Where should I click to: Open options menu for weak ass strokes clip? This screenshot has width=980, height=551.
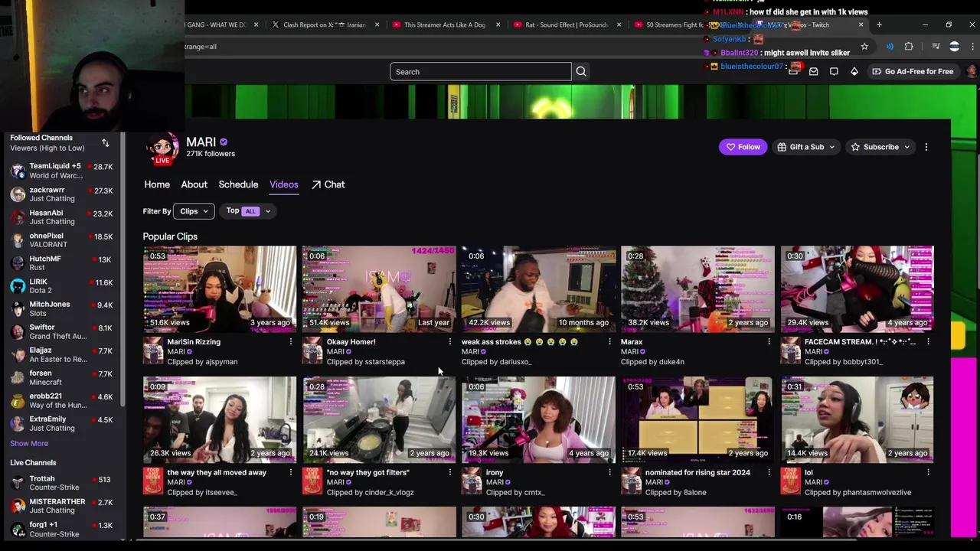coord(609,342)
